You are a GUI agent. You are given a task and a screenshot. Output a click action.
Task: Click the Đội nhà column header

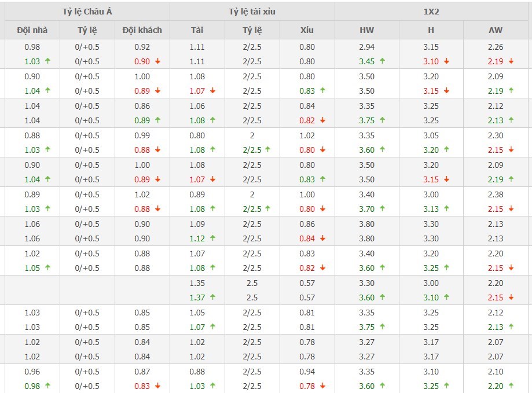pos(32,30)
